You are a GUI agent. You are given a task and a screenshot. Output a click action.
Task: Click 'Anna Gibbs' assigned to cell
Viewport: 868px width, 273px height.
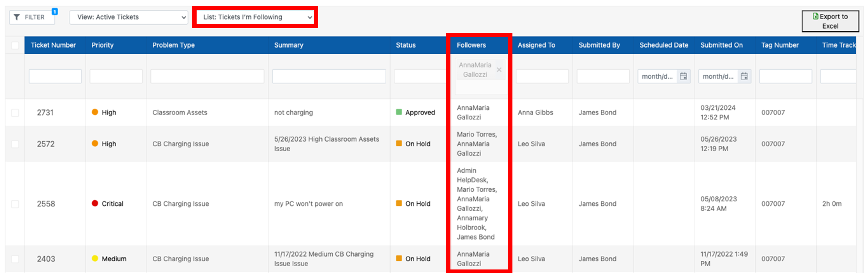point(535,112)
